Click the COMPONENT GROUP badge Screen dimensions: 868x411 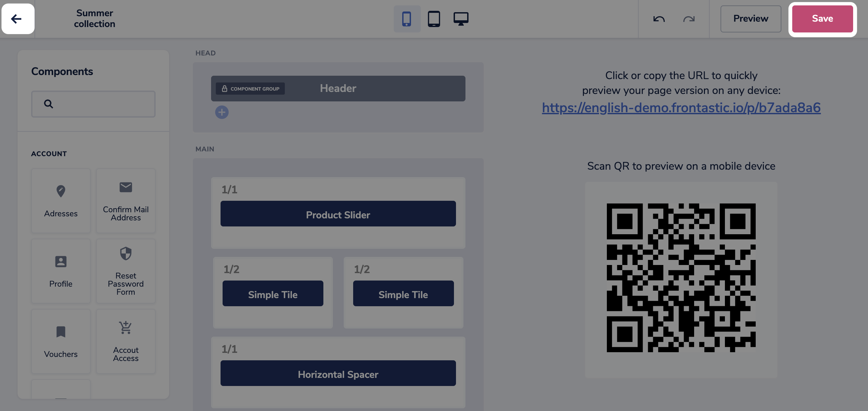point(250,89)
